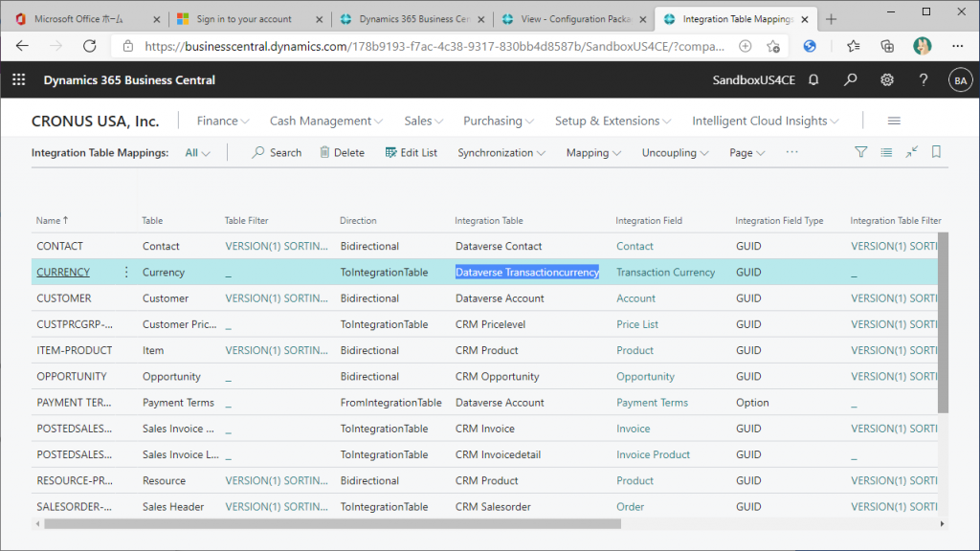Viewport: 980px width, 551px height.
Task: Open the Synchronization action menu
Action: (501, 152)
